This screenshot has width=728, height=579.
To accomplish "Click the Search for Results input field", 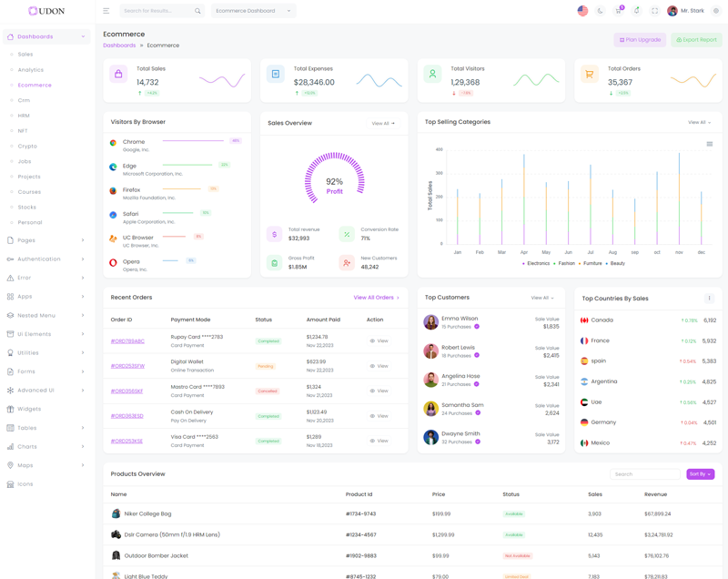I will pos(157,11).
